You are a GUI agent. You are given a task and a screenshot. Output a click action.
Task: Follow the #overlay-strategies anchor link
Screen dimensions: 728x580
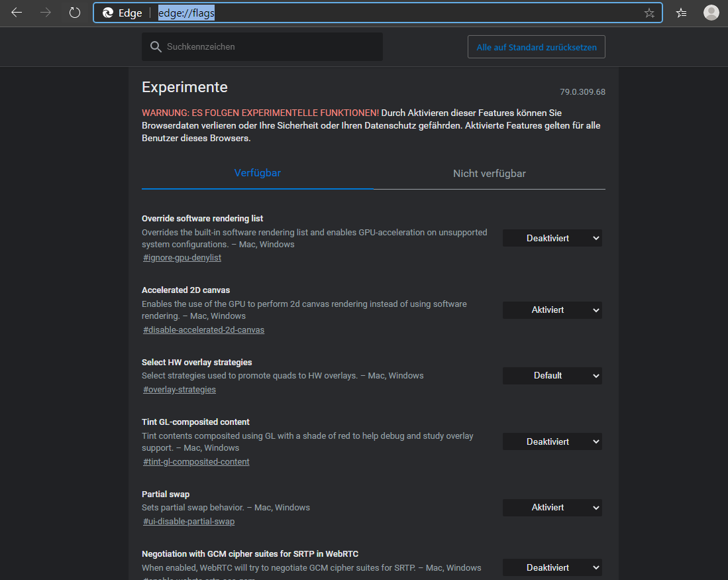click(x=180, y=390)
